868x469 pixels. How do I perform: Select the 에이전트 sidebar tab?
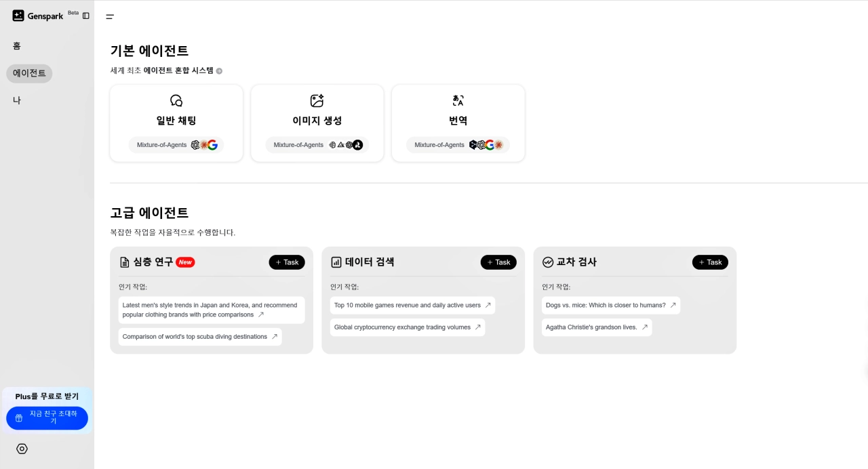click(28, 73)
